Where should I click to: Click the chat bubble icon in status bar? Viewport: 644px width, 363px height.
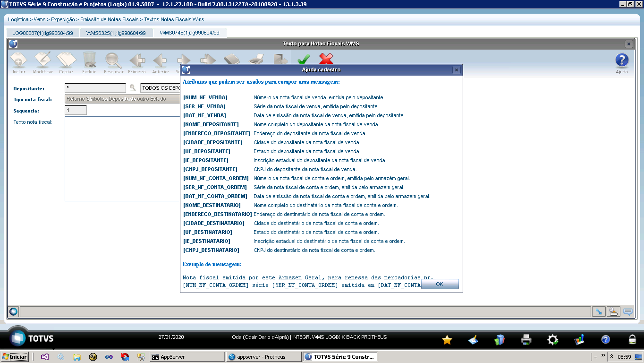click(x=628, y=311)
